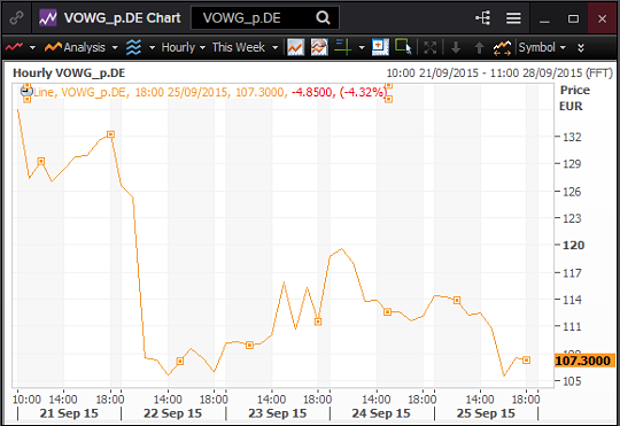This screenshot has width=620, height=426.
Task: Expand the This Week period dropdown
Action: 243,47
